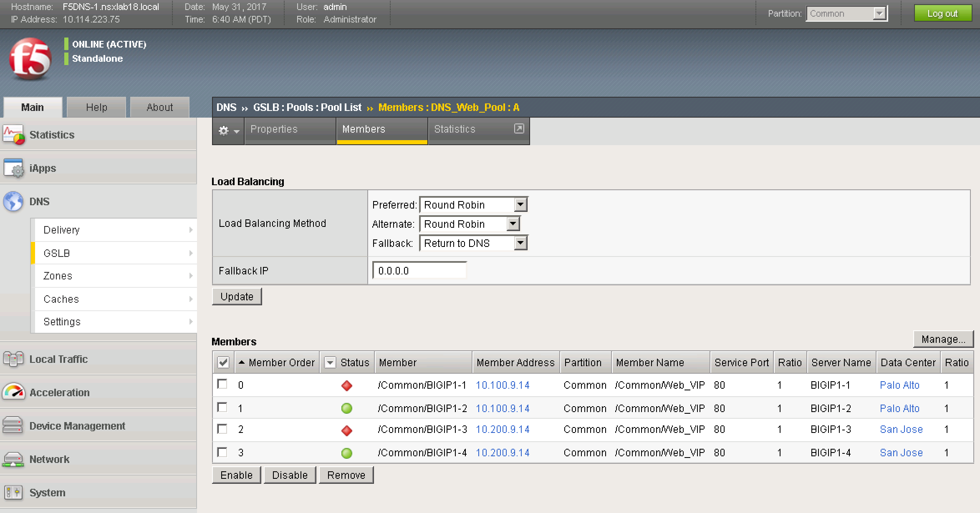The height and width of the screenshot is (513, 980).
Task: Click the Network sidebar icon
Action: pos(13,459)
